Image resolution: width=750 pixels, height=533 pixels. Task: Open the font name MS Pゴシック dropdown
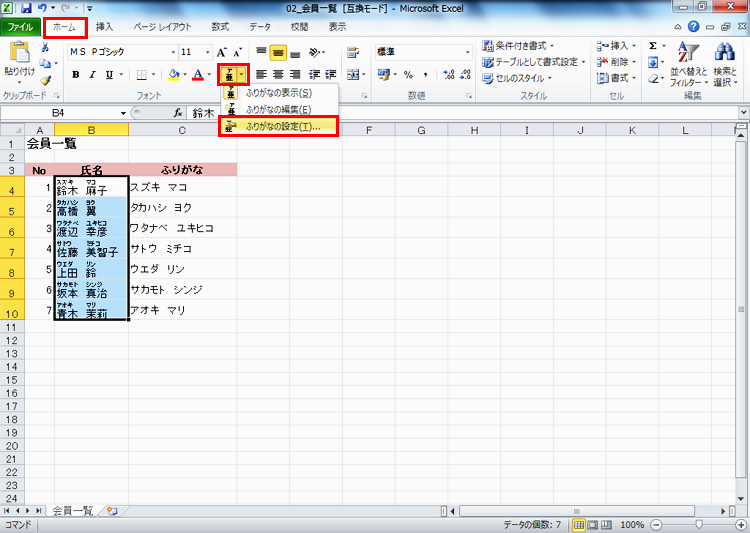coord(173,52)
